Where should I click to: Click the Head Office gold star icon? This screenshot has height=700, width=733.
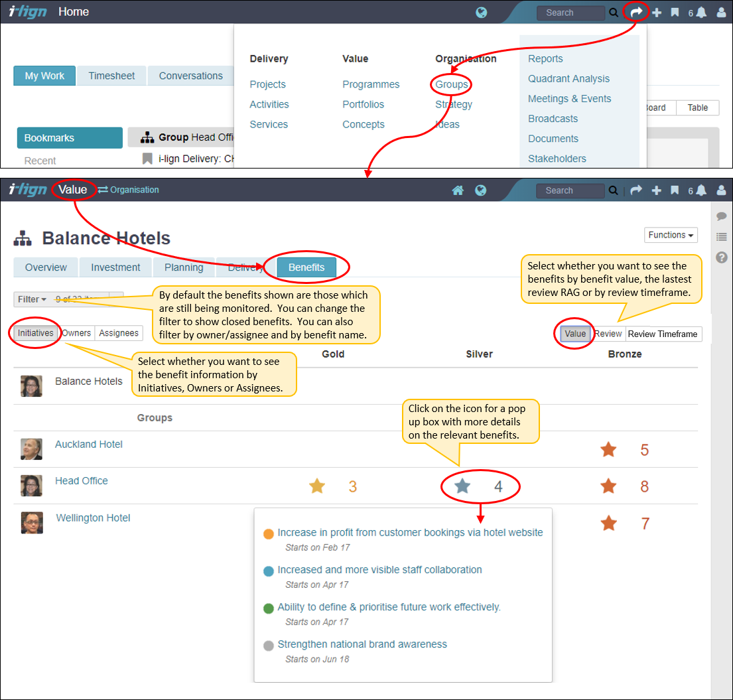coord(317,486)
